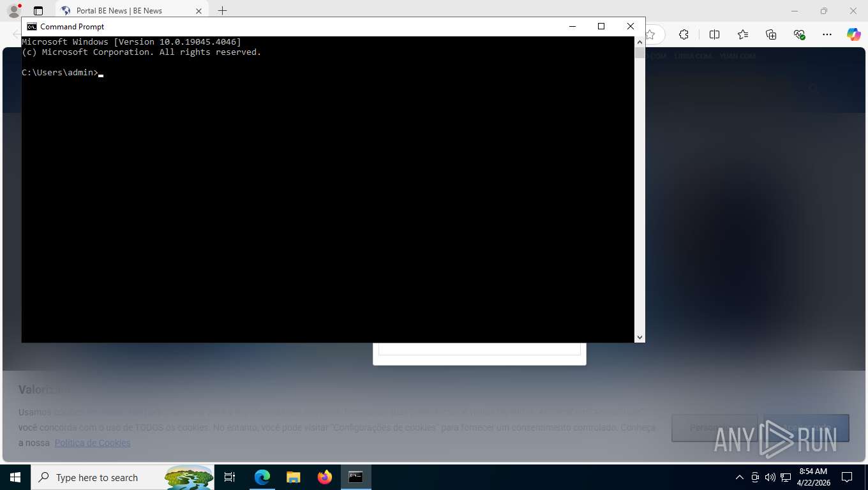
Task: Click taskbar search box
Action: pyautogui.click(x=123, y=477)
